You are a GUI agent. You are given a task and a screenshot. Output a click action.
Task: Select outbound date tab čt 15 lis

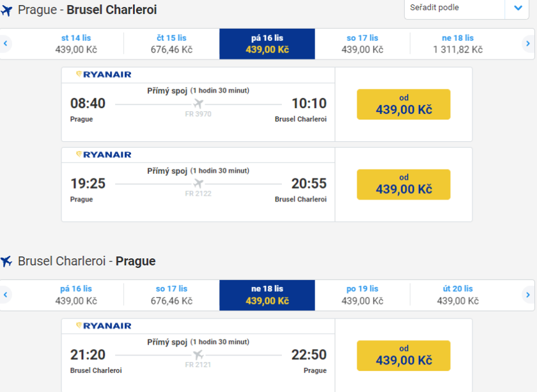171,43
